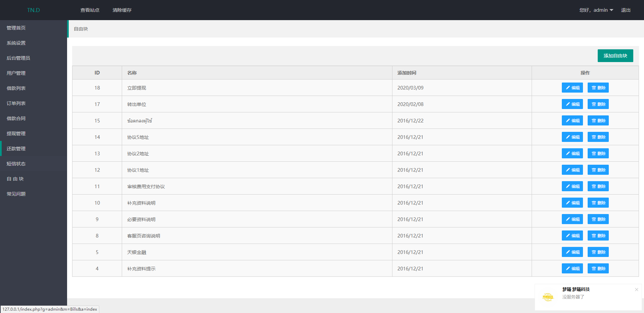Screen dimensions: 644x313
Task: Click the TN.D logo
Action: pos(34,10)
